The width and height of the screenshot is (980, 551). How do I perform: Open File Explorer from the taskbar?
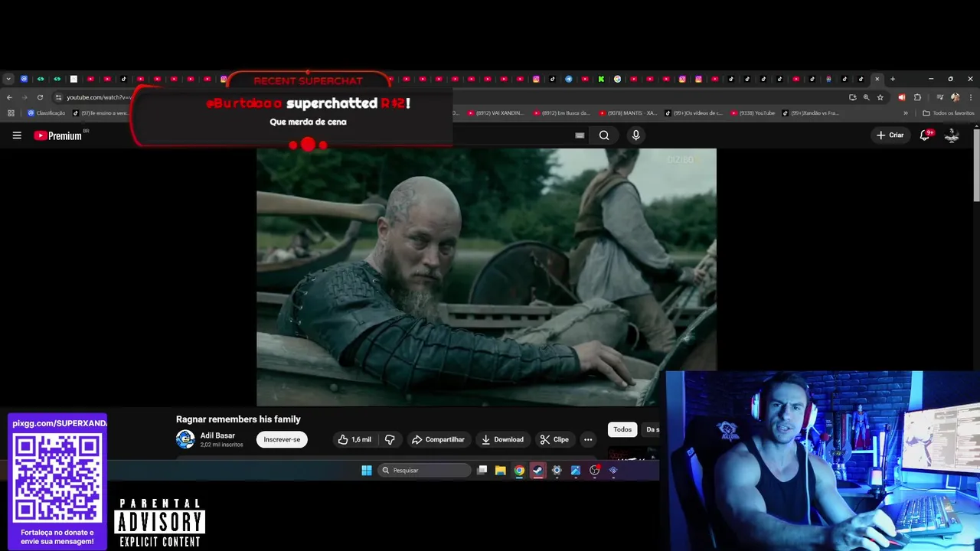click(x=501, y=471)
